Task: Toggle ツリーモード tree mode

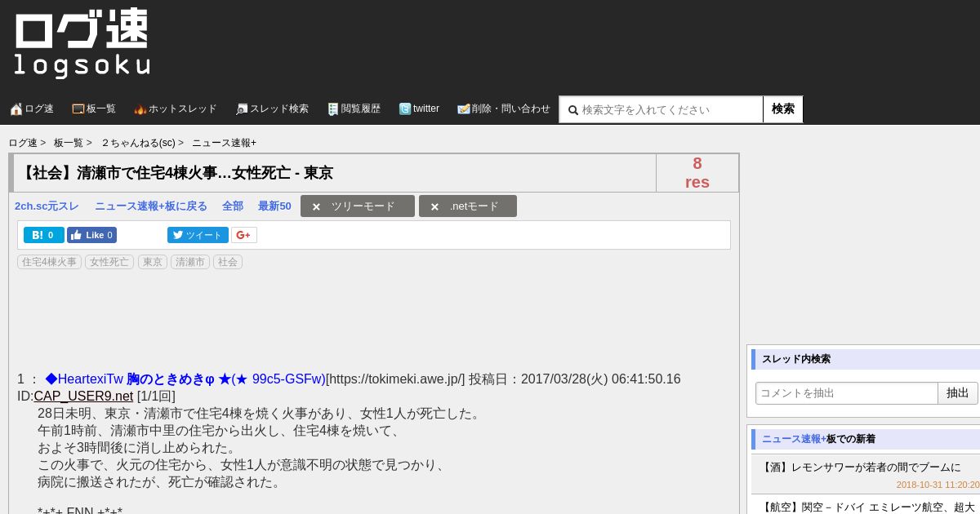Action: 358,206
